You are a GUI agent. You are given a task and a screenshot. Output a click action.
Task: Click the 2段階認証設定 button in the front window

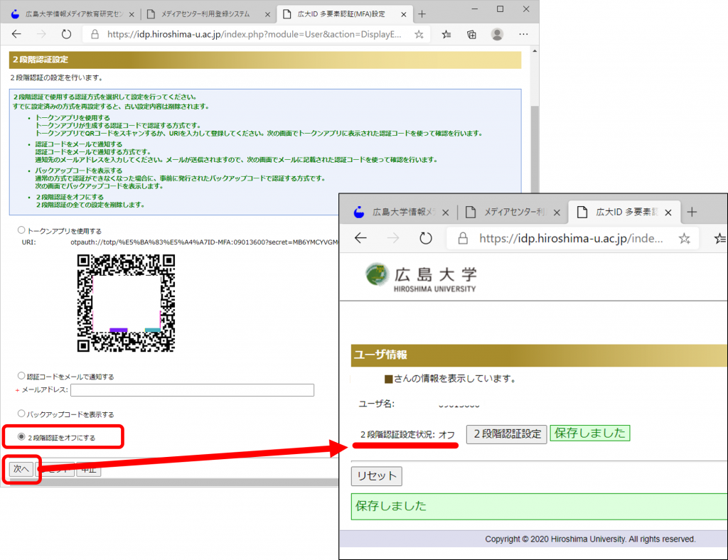point(507,434)
